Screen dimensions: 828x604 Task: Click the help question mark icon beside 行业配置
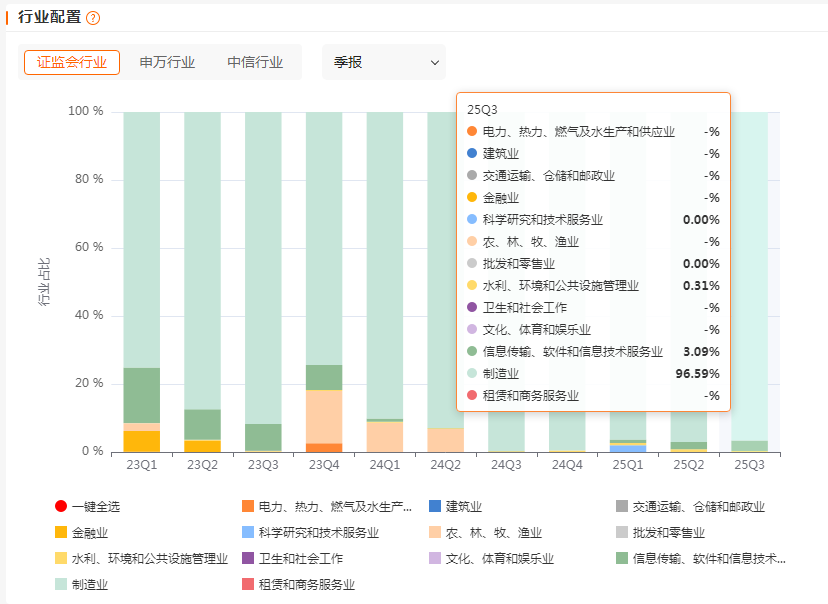93,18
